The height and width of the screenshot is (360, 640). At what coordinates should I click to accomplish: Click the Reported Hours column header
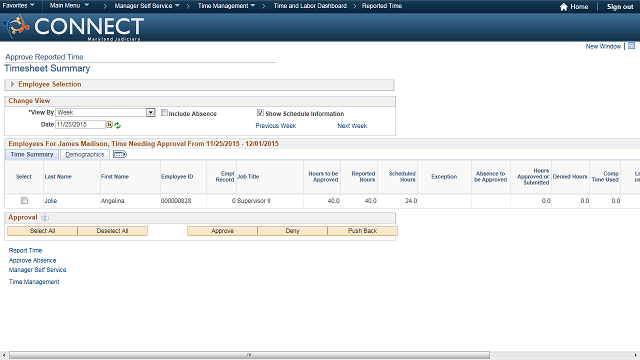click(363, 176)
